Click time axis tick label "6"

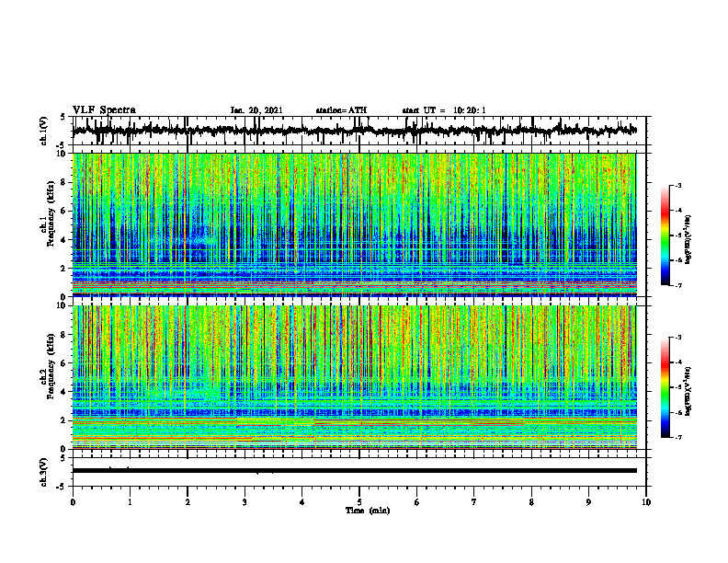417,502
